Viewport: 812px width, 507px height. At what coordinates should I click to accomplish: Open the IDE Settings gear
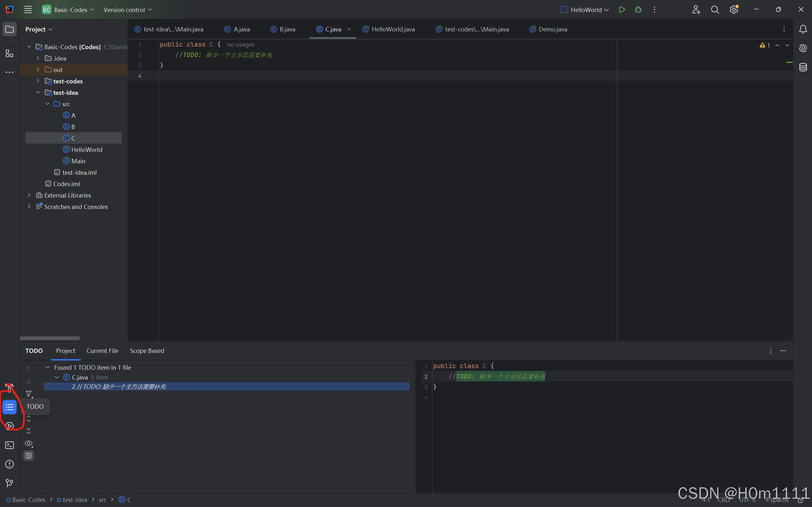[x=734, y=10]
